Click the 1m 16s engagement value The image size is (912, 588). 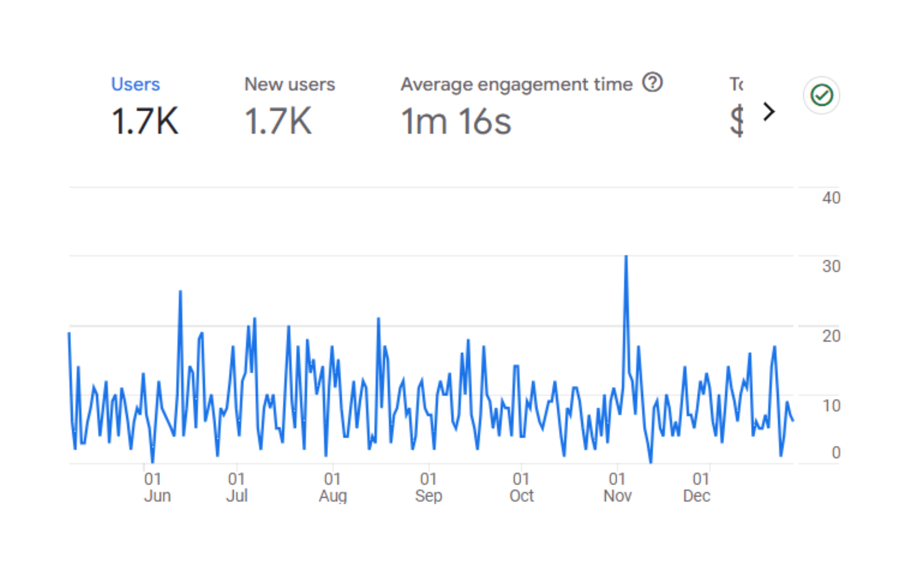(x=456, y=121)
